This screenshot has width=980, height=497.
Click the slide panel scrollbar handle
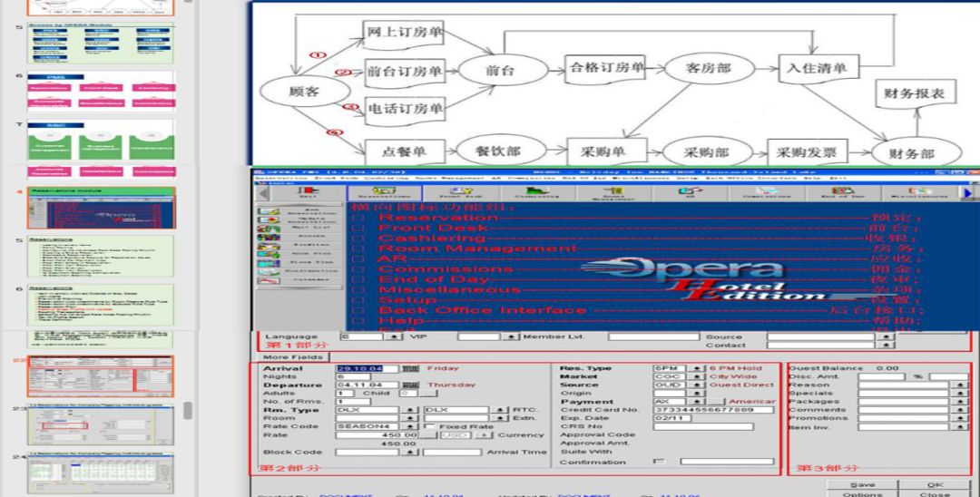188,410
